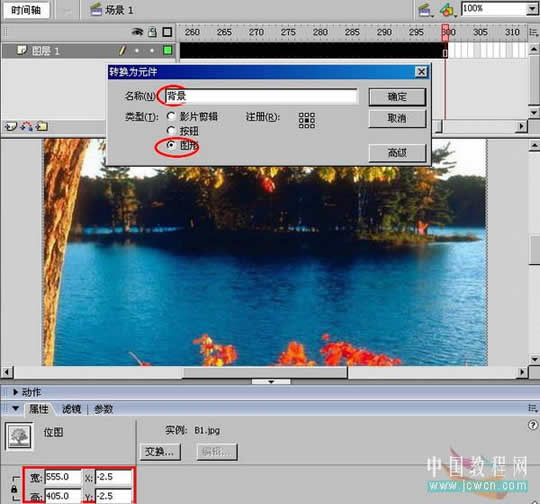The width and height of the screenshot is (540, 504).
Task: Click the Y position field
Action: coord(113,496)
